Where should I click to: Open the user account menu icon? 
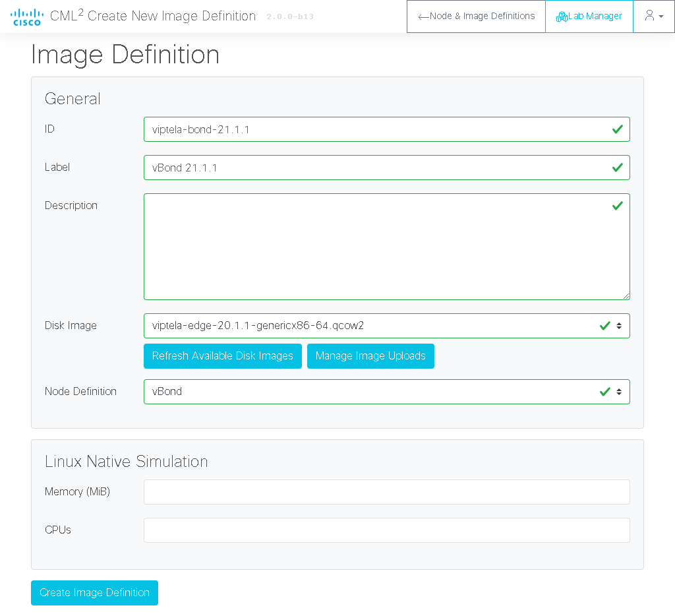(x=653, y=16)
